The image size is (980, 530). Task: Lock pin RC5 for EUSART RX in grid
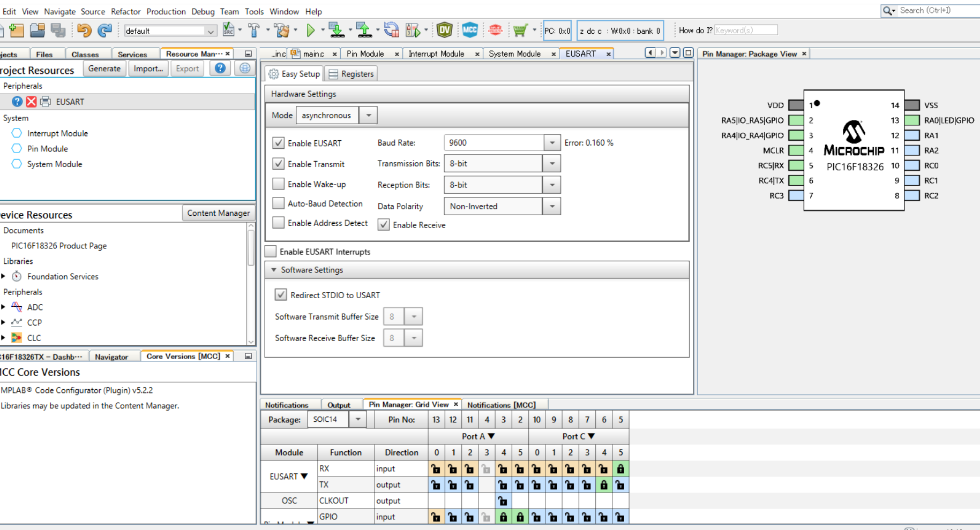620,469
